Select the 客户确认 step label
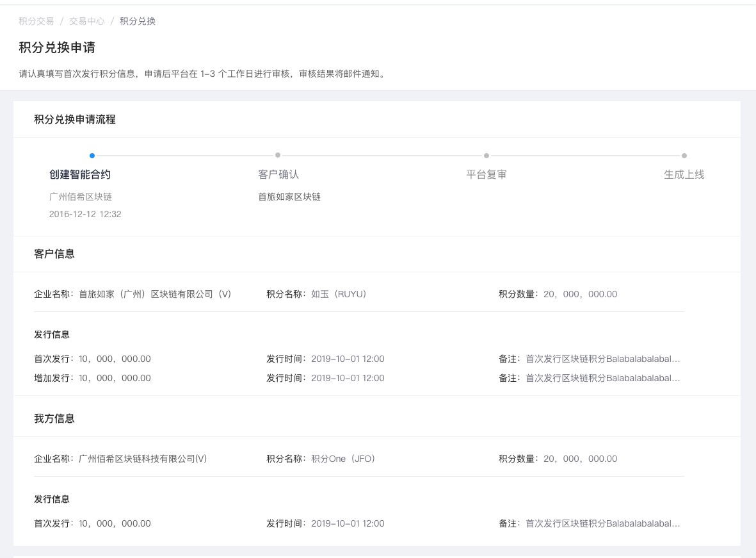756x558 pixels. tap(278, 174)
